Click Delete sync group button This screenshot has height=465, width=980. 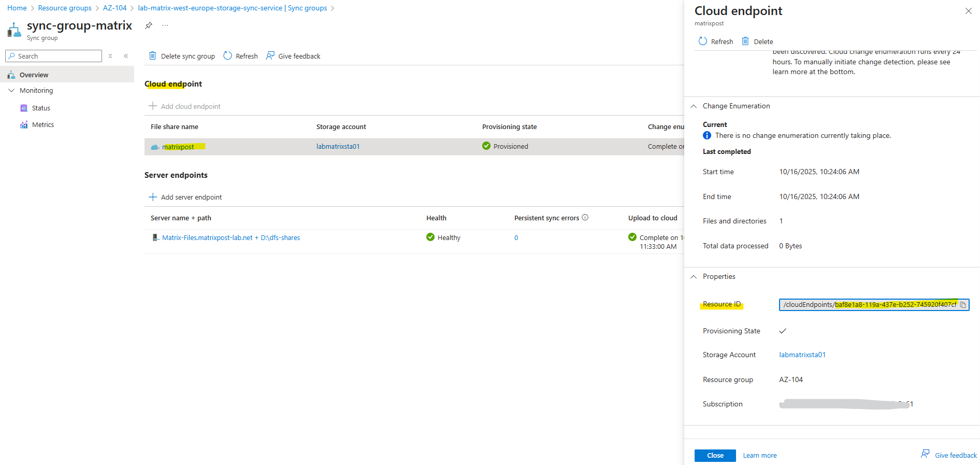pyautogui.click(x=182, y=56)
